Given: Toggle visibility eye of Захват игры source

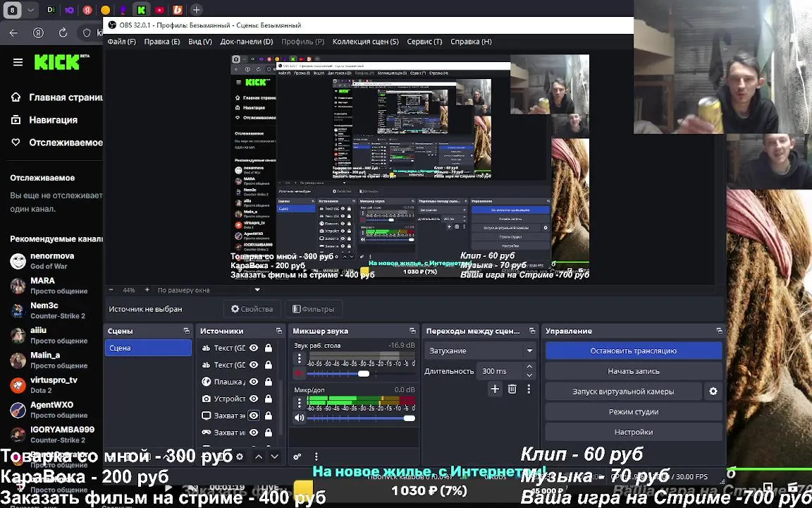Looking at the screenshot, I should [254, 433].
